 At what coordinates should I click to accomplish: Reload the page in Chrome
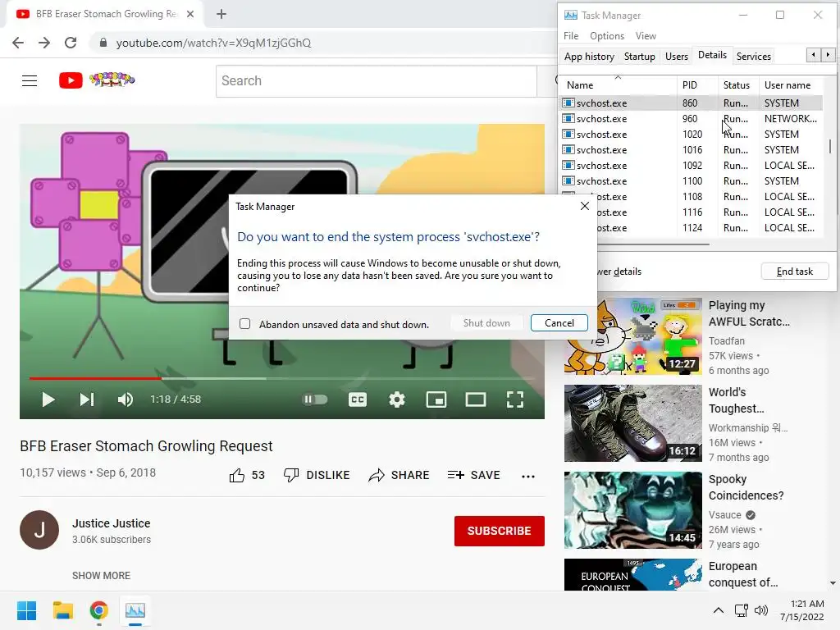click(71, 43)
